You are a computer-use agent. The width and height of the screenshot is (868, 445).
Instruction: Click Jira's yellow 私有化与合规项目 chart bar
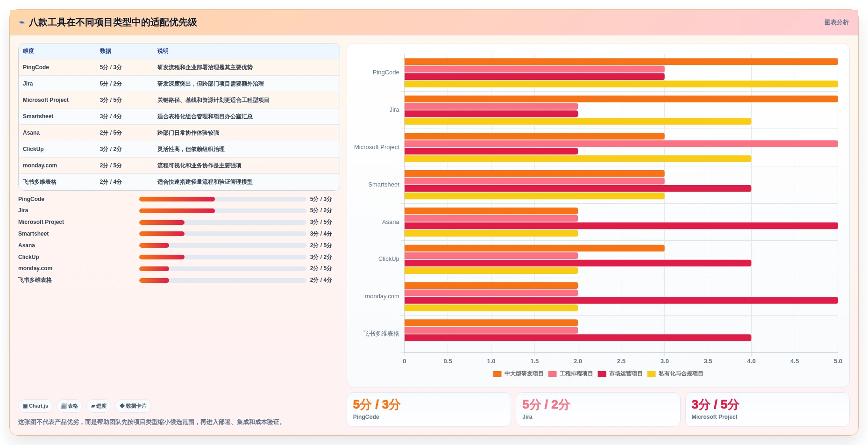[578, 122]
